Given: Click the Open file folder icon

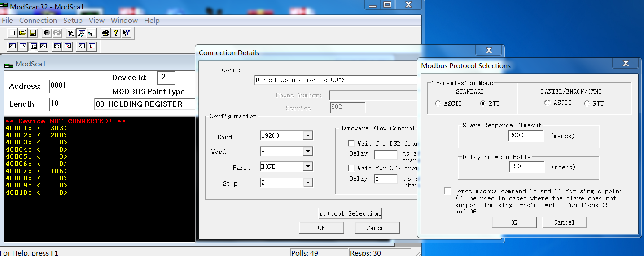Looking at the screenshot, I should (22, 33).
